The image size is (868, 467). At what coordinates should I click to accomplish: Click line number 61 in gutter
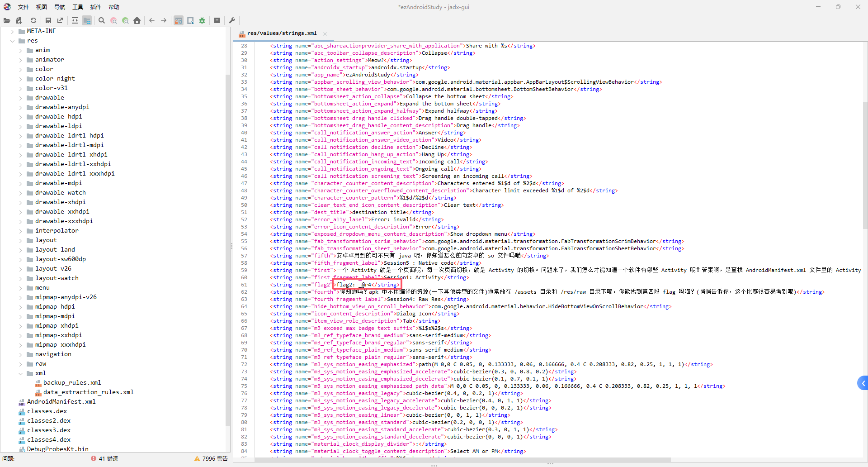(244, 285)
